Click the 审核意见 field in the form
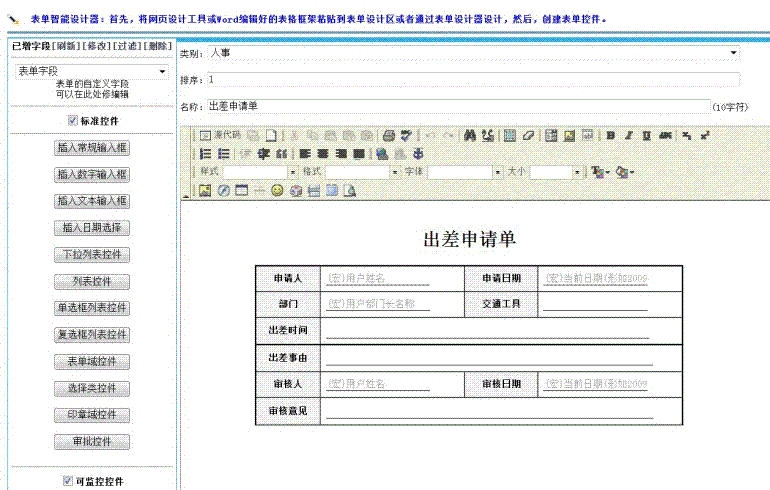 (489, 411)
